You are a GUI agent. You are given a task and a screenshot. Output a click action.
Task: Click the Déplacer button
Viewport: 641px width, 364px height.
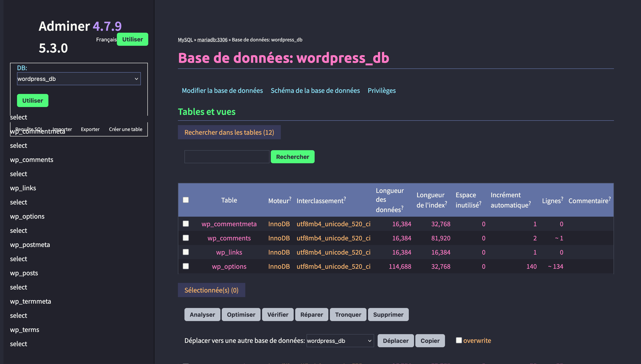pyautogui.click(x=396, y=341)
